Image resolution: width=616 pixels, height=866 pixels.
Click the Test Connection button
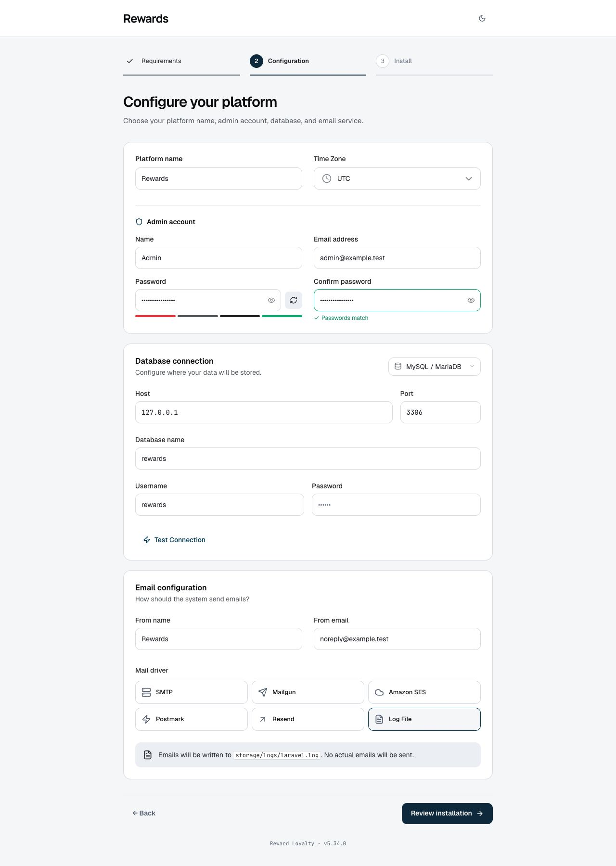pyautogui.click(x=174, y=540)
